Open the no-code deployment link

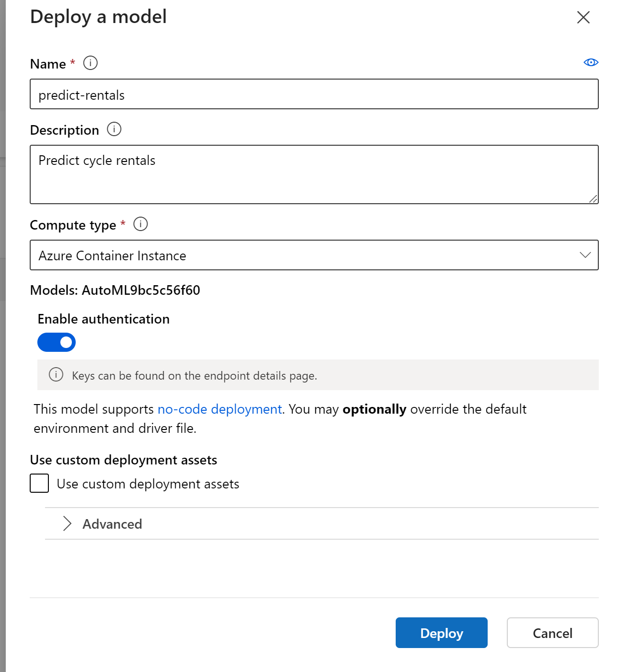pyautogui.click(x=219, y=409)
